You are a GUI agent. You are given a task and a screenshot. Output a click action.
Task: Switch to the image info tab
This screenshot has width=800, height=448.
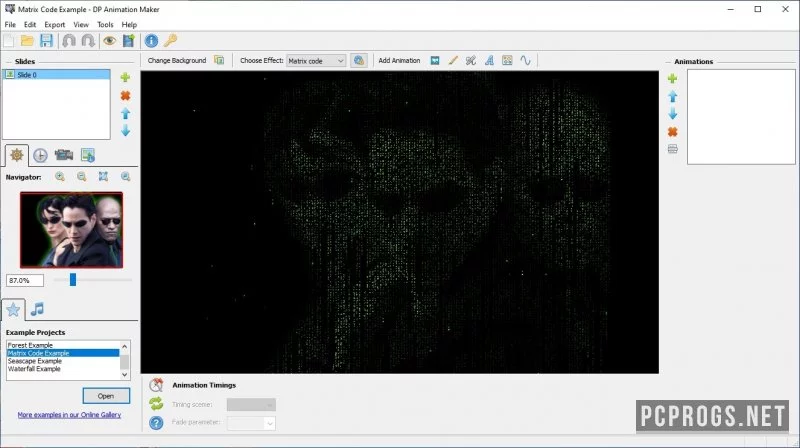88,155
